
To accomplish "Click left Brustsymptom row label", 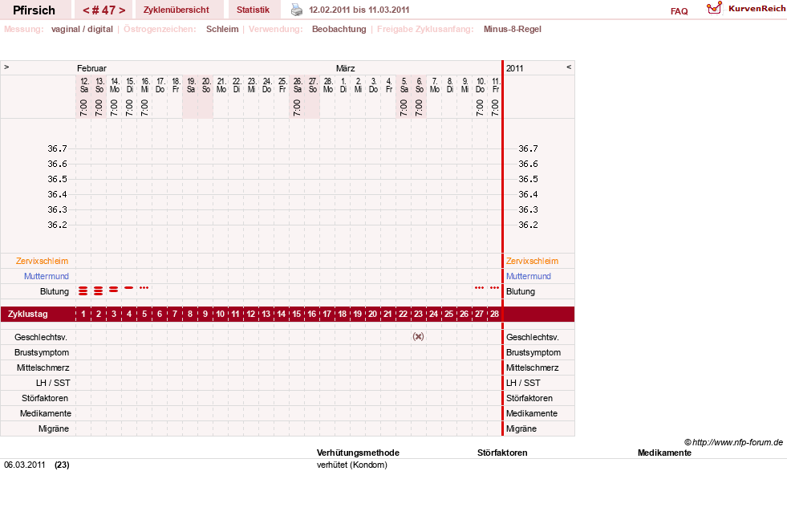I will coord(42,352).
